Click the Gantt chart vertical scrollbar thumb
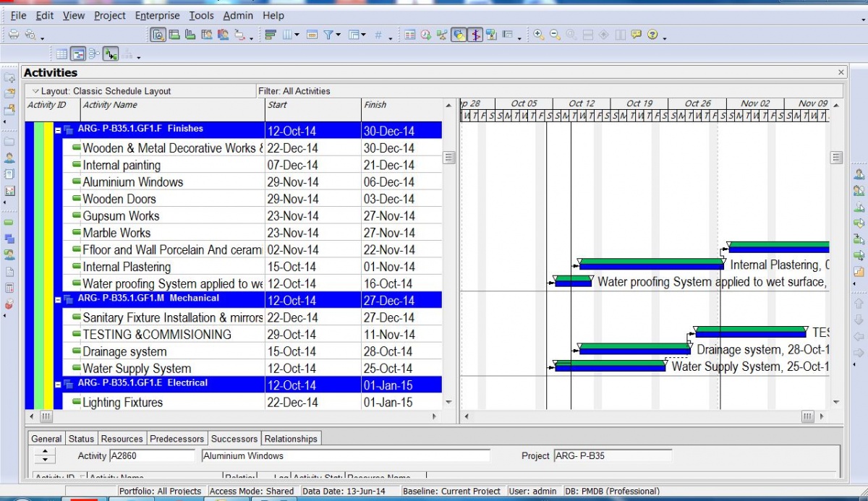The width and height of the screenshot is (868, 501). [x=836, y=158]
